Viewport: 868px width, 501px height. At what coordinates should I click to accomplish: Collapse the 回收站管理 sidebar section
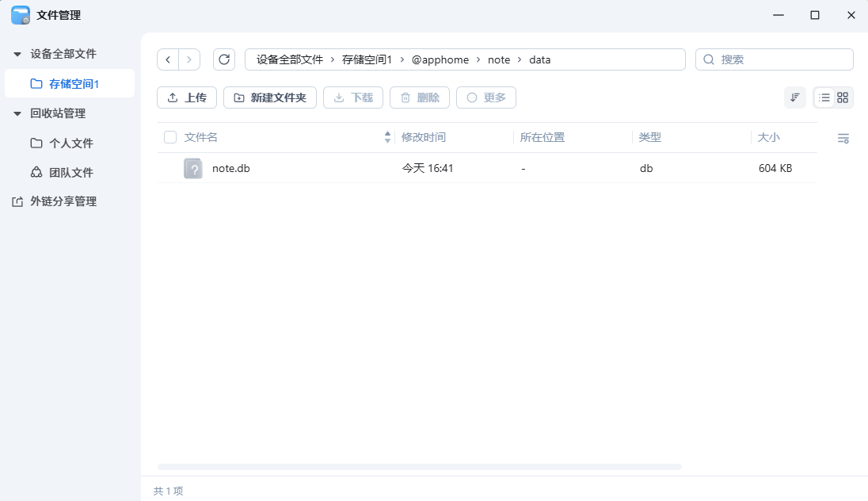(x=17, y=113)
